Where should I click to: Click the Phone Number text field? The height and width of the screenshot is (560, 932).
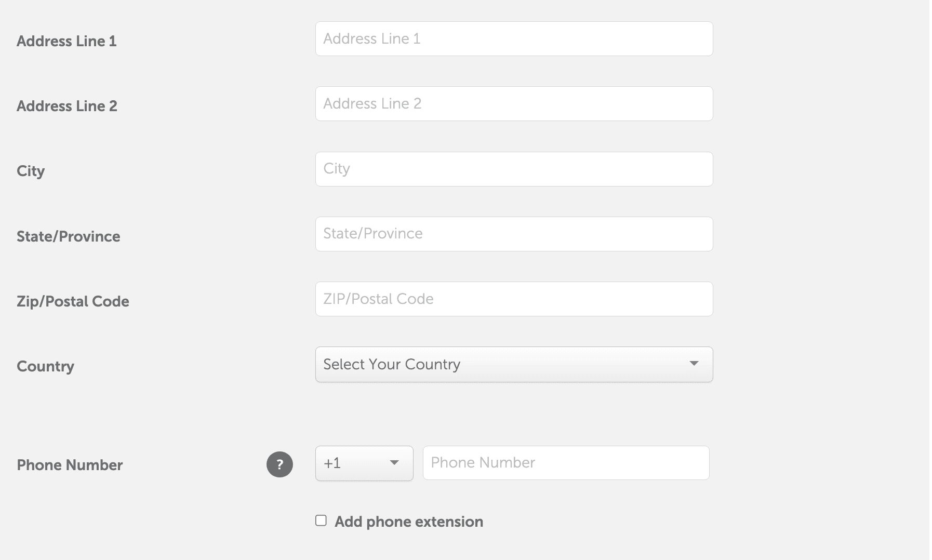(565, 463)
